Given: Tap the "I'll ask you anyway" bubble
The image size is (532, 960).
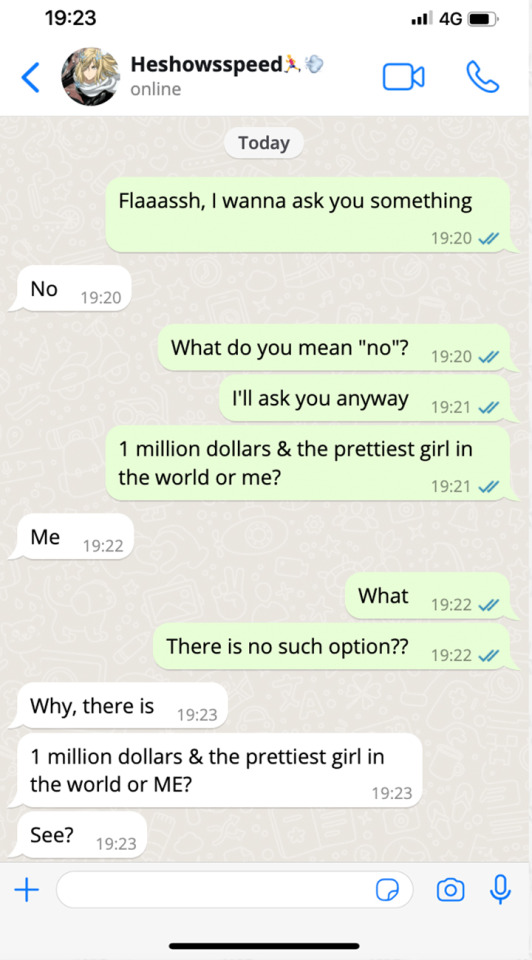Looking at the screenshot, I should click(x=365, y=399).
